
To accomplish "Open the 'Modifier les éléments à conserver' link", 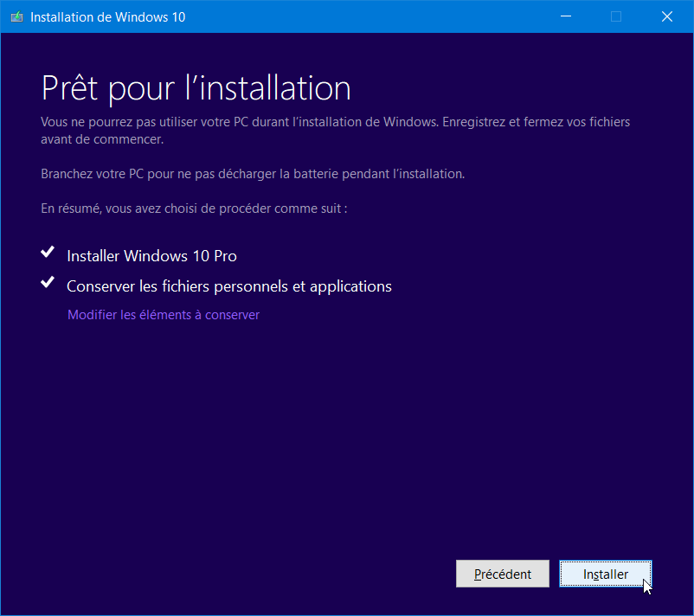I will click(x=164, y=315).
